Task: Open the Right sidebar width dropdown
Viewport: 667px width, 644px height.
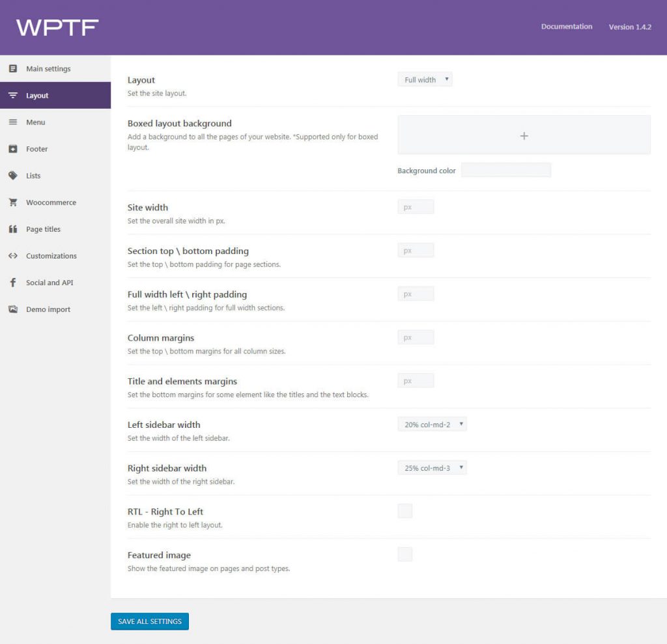Action: pyautogui.click(x=432, y=467)
